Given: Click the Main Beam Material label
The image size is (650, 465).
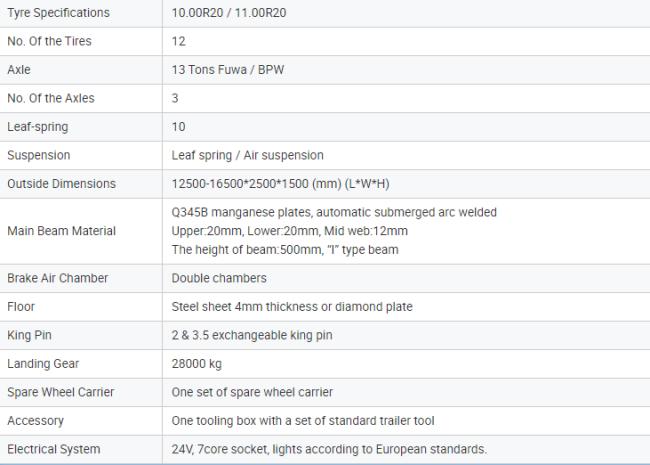Looking at the screenshot, I should 61,231.
